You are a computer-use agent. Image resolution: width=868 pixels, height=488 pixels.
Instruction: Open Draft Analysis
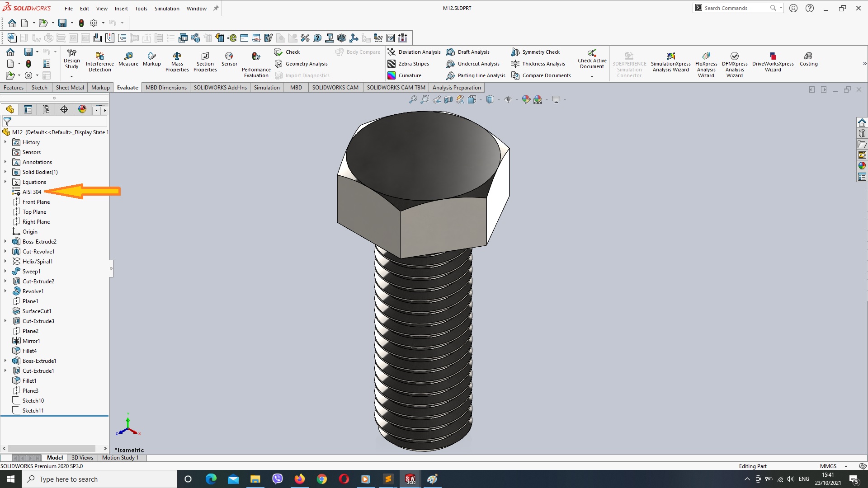[468, 52]
